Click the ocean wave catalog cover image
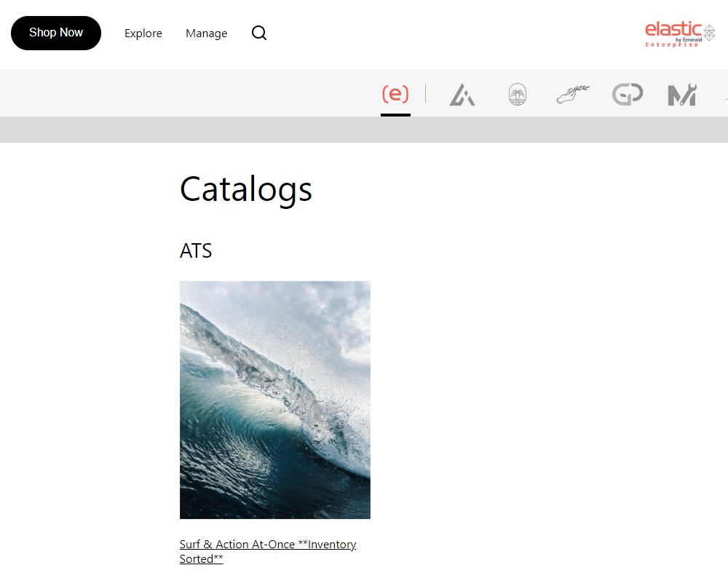This screenshot has width=728, height=573. tap(275, 400)
